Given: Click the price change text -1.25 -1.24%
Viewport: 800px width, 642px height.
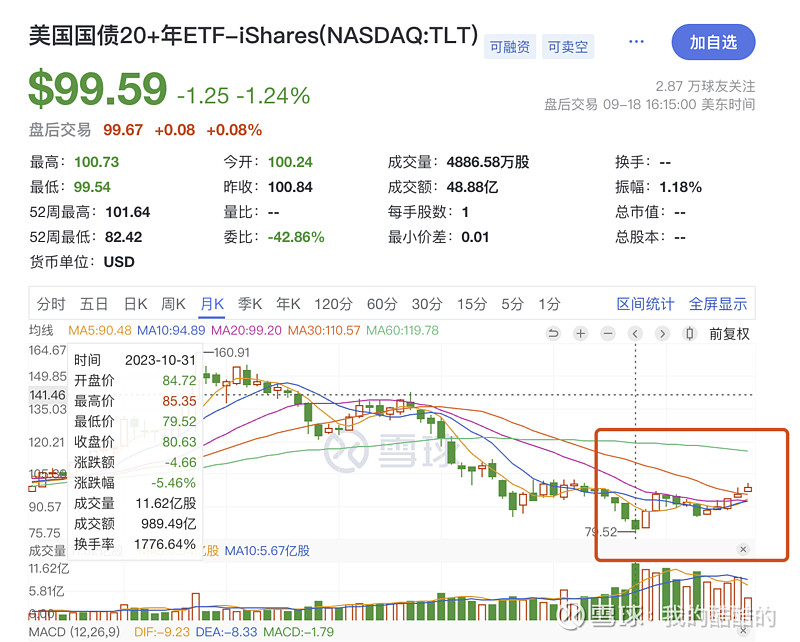Looking at the screenshot, I should tap(243, 95).
